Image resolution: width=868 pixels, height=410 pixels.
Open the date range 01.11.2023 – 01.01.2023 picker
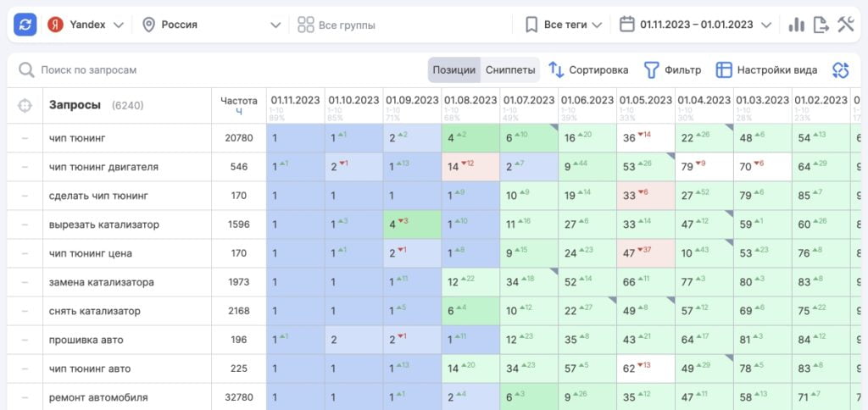coord(695,25)
